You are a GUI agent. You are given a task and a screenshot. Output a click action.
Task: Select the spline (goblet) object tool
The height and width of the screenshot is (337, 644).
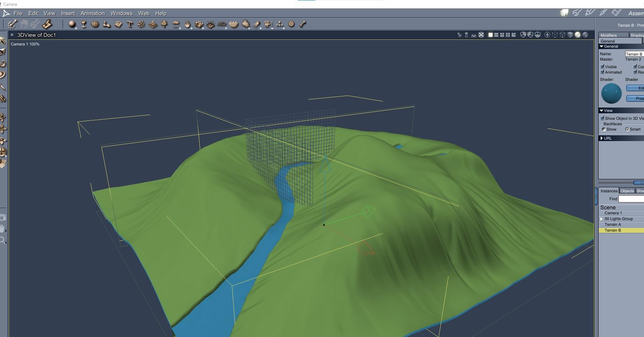point(84,24)
